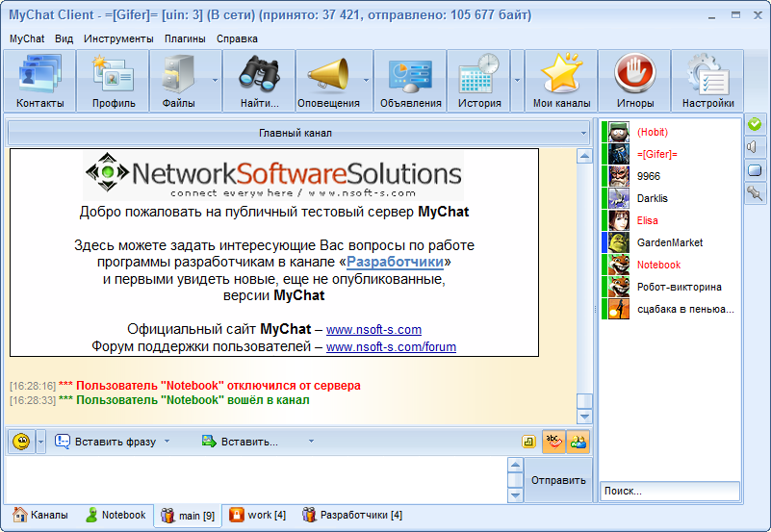Screen dimensions: 771x532
Task: Expand the История dropdown arrow
Action: tap(517, 81)
